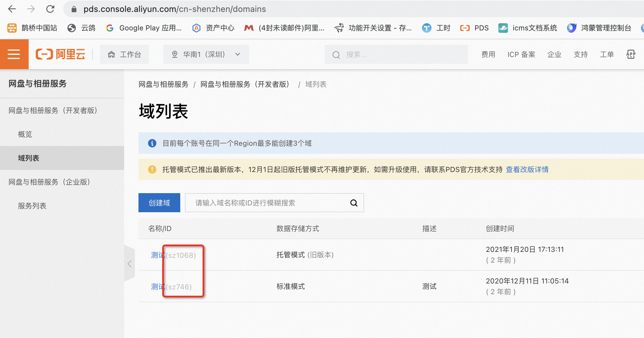The image size is (644, 338).
Task: Open the 企业 menu
Action: click(554, 55)
